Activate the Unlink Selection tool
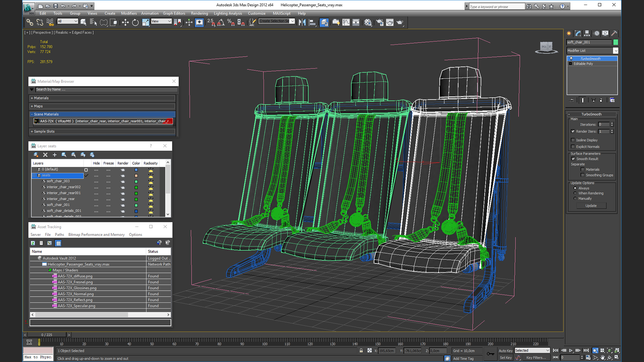Image resolution: width=644 pixels, height=362 pixels. (40, 22)
